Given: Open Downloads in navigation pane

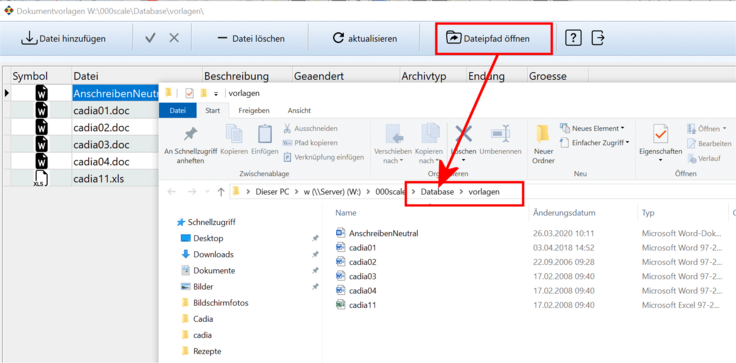Looking at the screenshot, I should 207,255.
